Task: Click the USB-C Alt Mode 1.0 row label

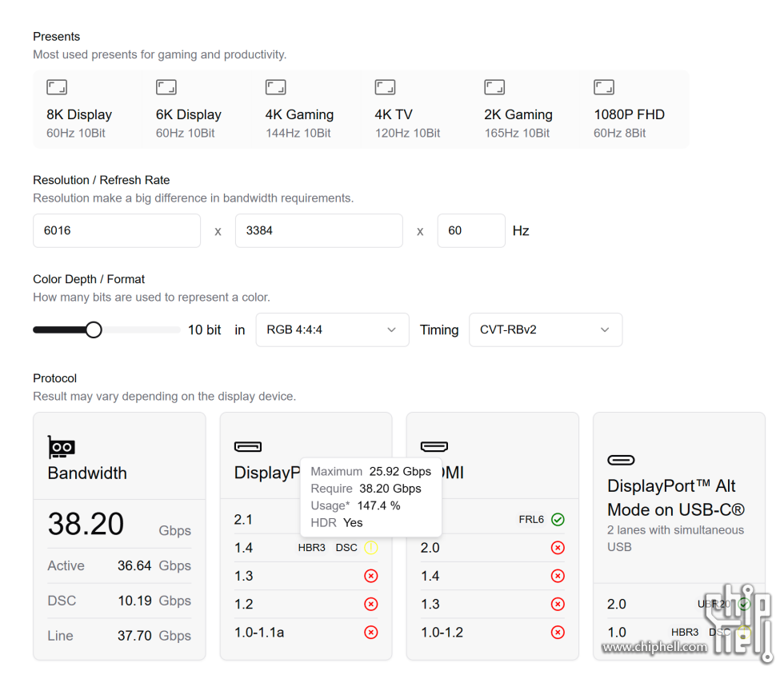Action: click(x=617, y=633)
